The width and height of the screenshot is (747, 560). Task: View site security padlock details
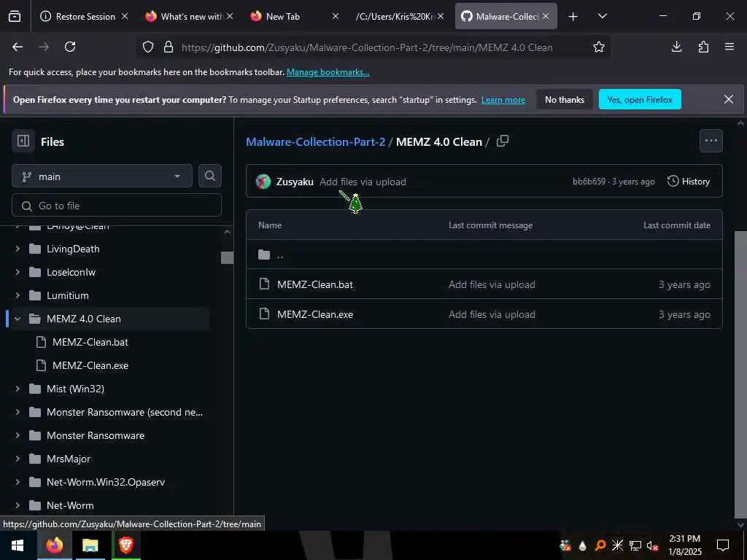click(x=169, y=47)
